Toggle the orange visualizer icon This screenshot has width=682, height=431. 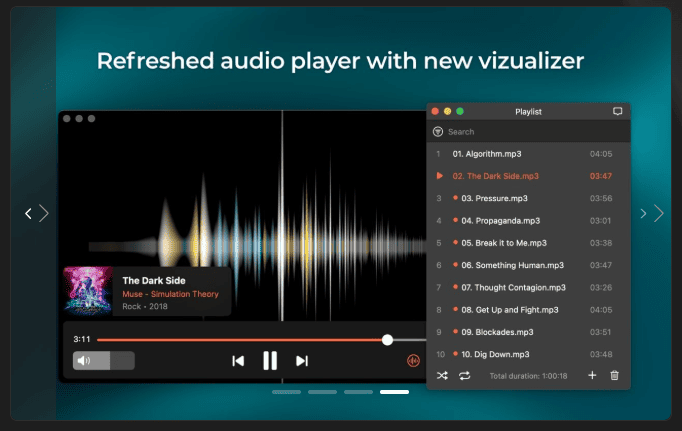[x=413, y=361]
